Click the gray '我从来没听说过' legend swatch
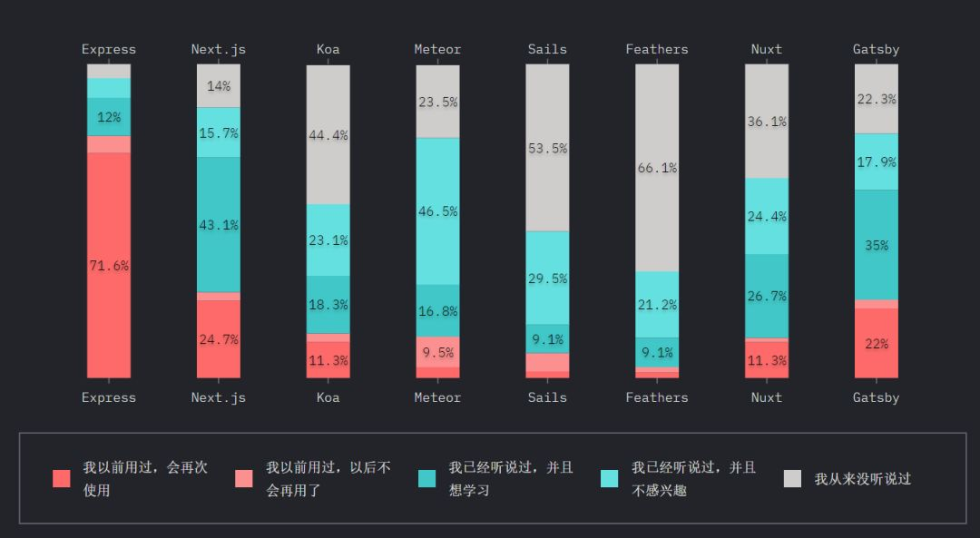Viewport: 980px width, 538px height. [793, 479]
